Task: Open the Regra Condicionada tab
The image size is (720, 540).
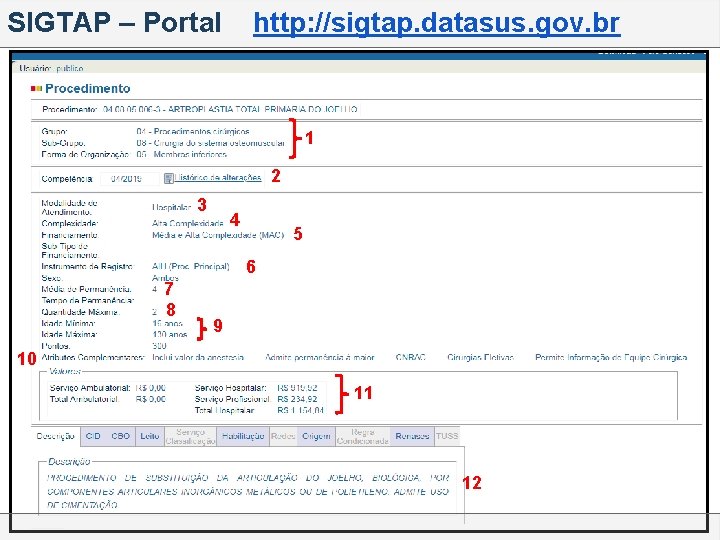Action: pyautogui.click(x=363, y=436)
